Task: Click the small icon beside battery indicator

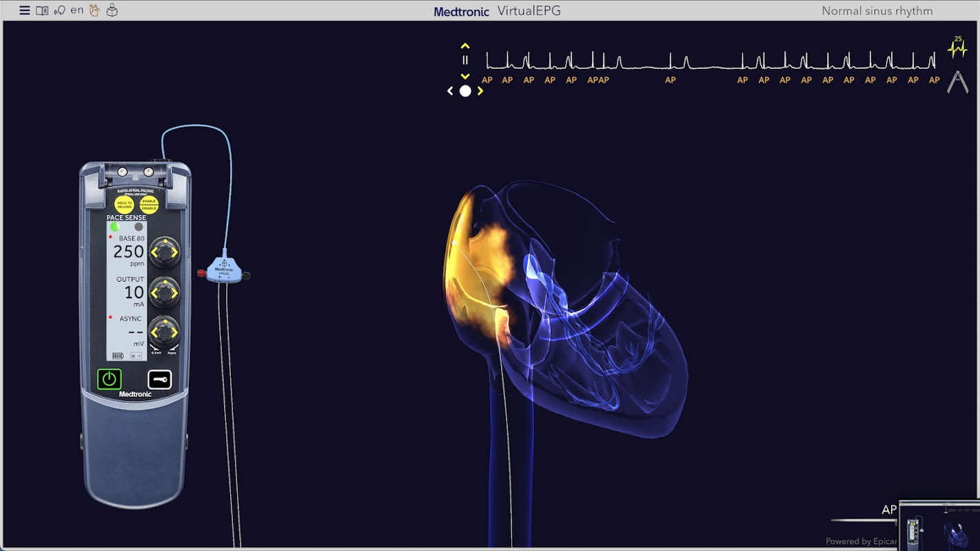Action: [136, 356]
